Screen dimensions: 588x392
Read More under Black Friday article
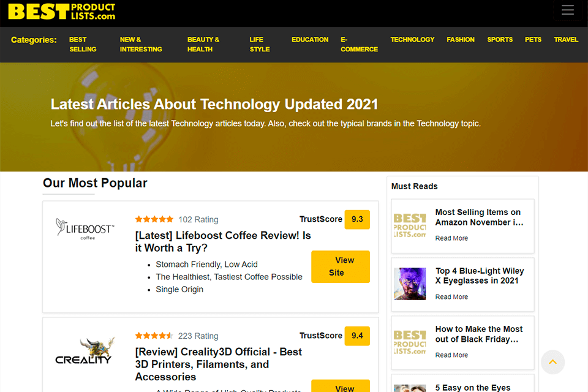(x=451, y=355)
